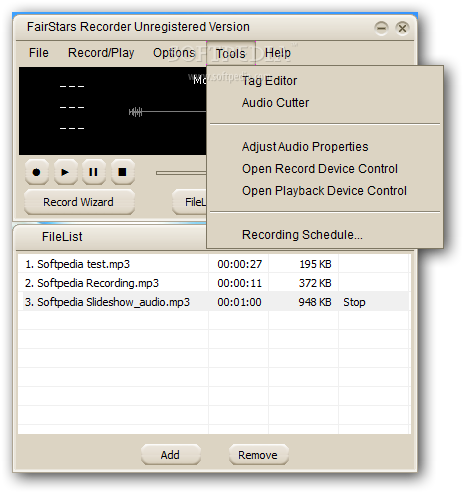Launch the Record Wizard
Viewport: 464px width, 493px height.
tap(79, 202)
